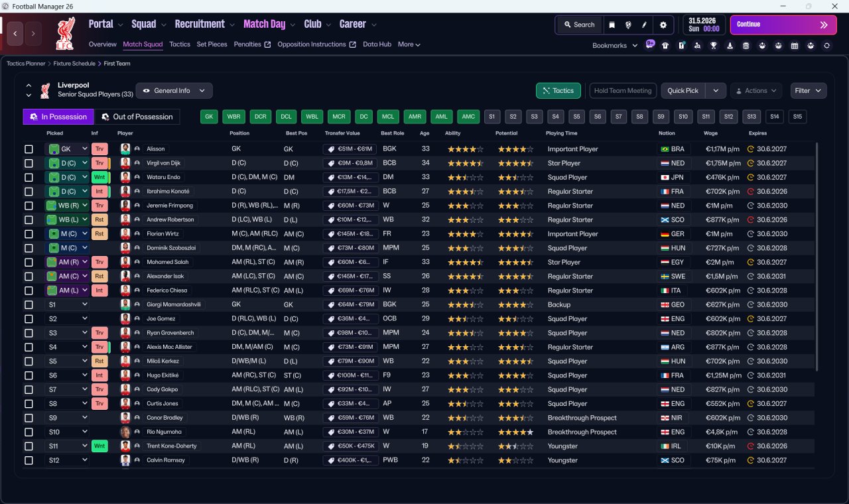Screen dimensions: 849x504
Task: Sort the table by the Age column header
Action: [x=424, y=133]
